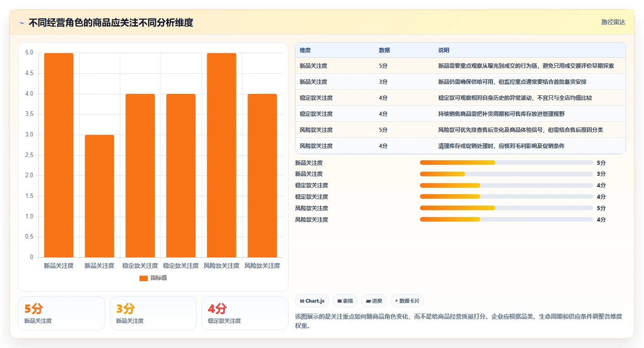Screen dimensions: 644x348
Task: Click the orange 指标值 legend swatch
Action: click(144, 278)
